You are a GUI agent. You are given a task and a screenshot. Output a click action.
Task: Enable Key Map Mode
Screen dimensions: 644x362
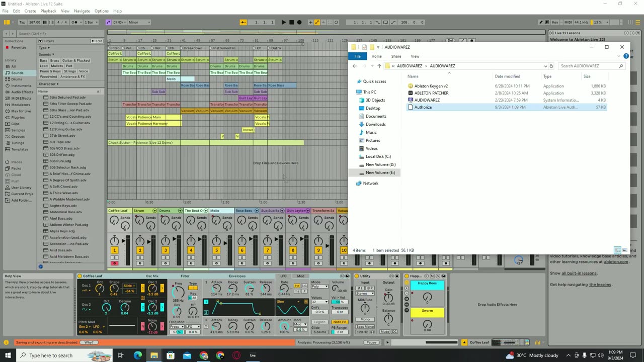[x=555, y=22]
